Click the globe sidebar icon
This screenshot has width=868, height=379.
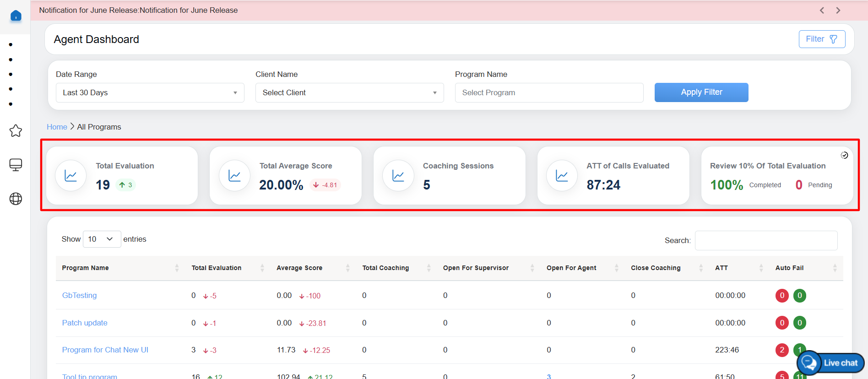pos(16,199)
